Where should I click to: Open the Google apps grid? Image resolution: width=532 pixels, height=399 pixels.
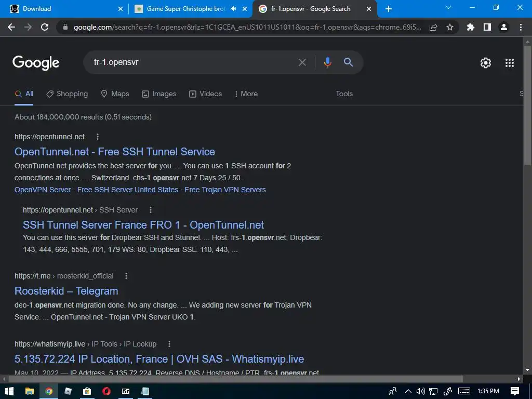click(x=510, y=63)
